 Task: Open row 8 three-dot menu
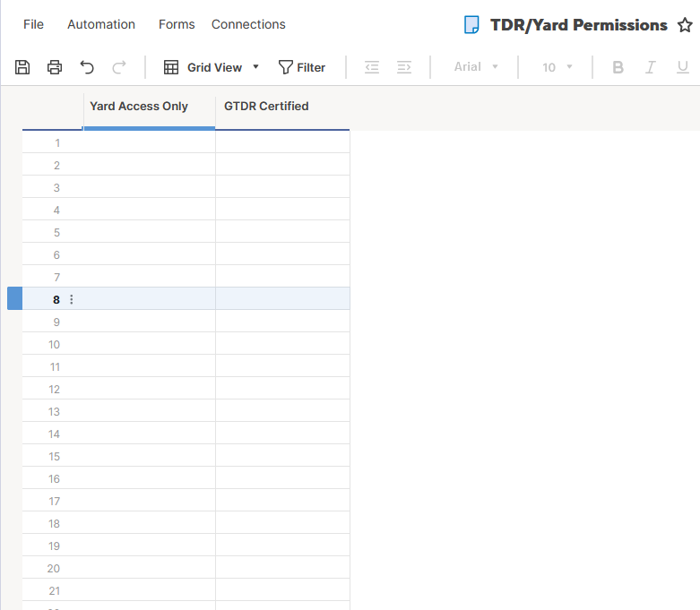pyautogui.click(x=72, y=299)
